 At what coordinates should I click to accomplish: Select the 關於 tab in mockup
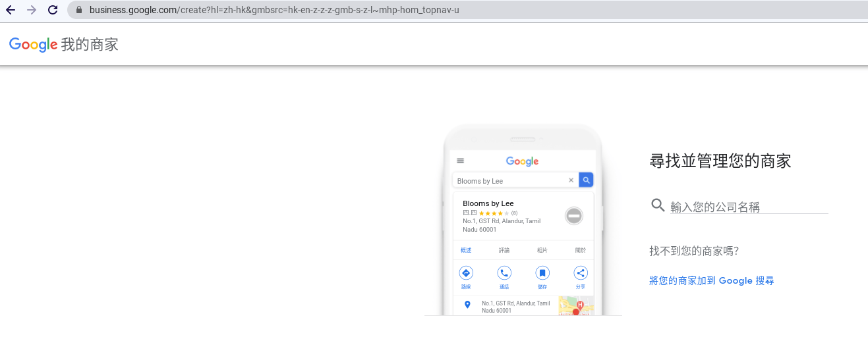point(581,250)
